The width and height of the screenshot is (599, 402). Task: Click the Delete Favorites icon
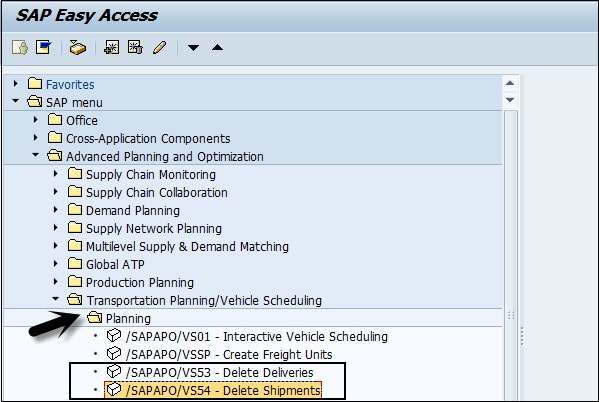135,47
